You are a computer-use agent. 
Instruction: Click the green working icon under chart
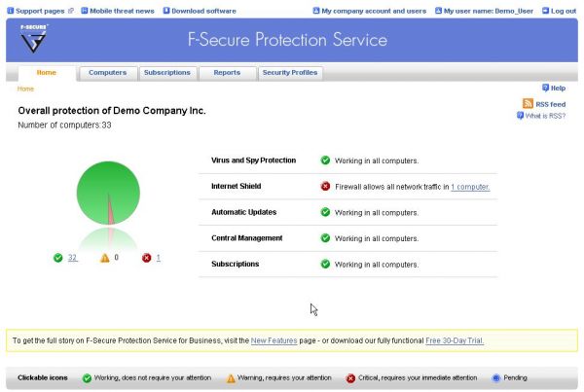point(58,258)
